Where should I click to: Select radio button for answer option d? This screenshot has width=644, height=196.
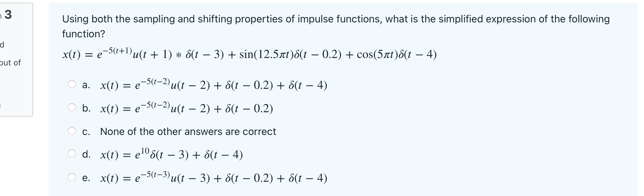[x=73, y=152]
